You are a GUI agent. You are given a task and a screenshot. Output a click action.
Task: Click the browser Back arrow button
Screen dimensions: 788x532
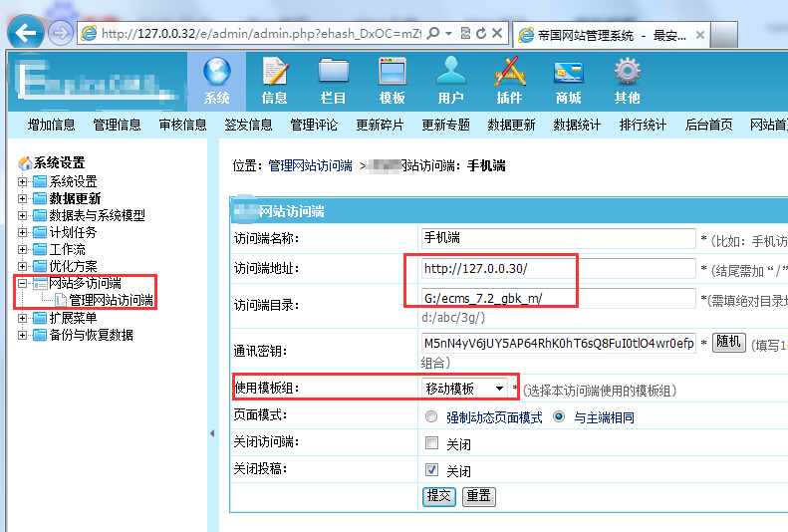pos(25,33)
